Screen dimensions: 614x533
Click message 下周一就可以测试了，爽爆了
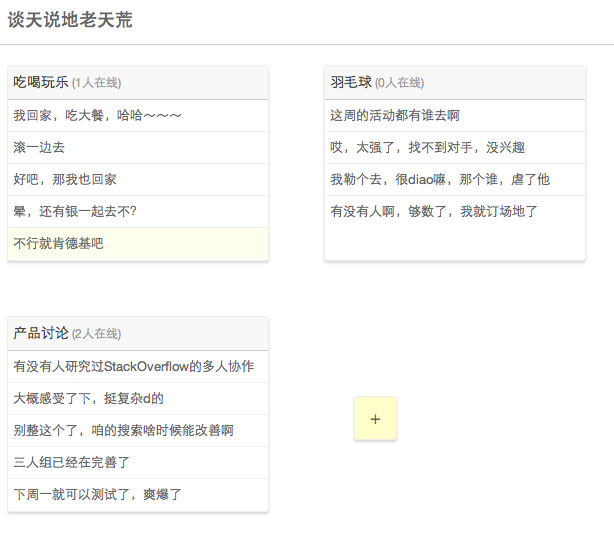(x=98, y=495)
